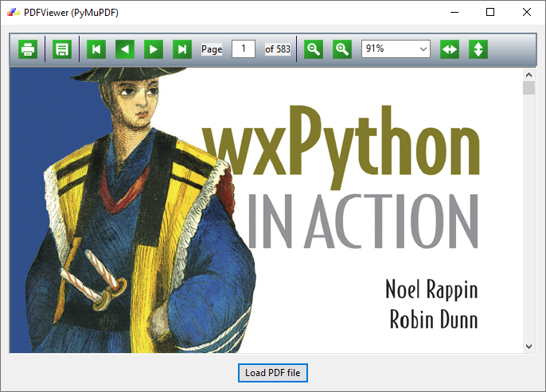Click the scrollbar down arrow
The height and width of the screenshot is (392, 546).
click(529, 346)
